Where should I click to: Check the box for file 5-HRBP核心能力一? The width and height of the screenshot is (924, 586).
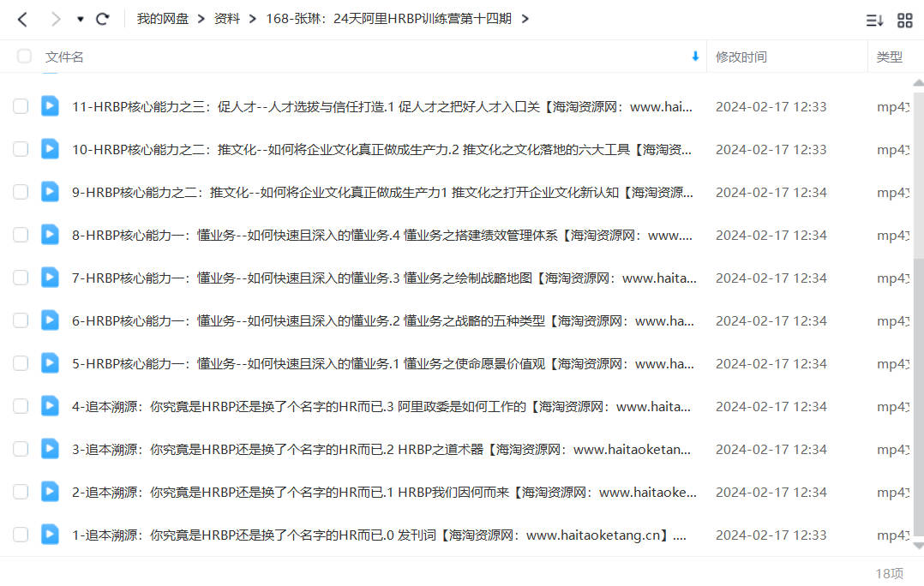(x=21, y=363)
